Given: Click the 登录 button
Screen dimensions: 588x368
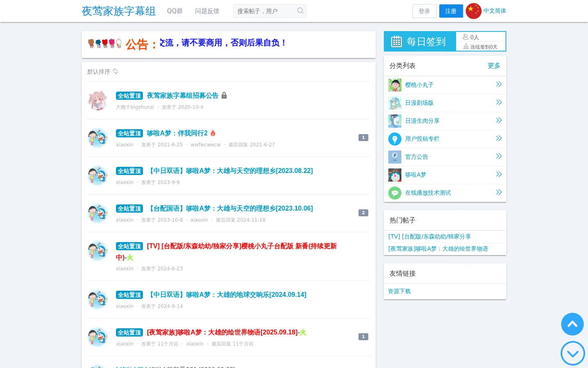Looking at the screenshot, I should coord(425,11).
